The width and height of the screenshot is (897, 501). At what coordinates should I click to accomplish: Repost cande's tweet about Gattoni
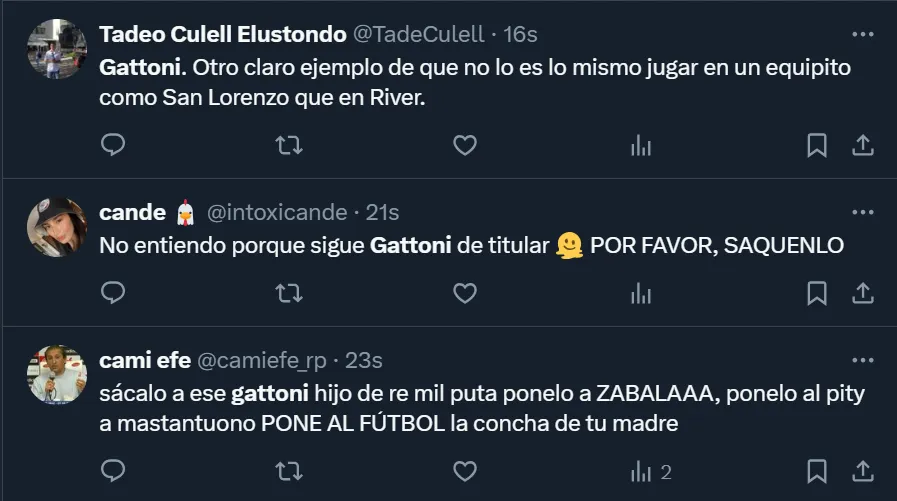point(289,293)
